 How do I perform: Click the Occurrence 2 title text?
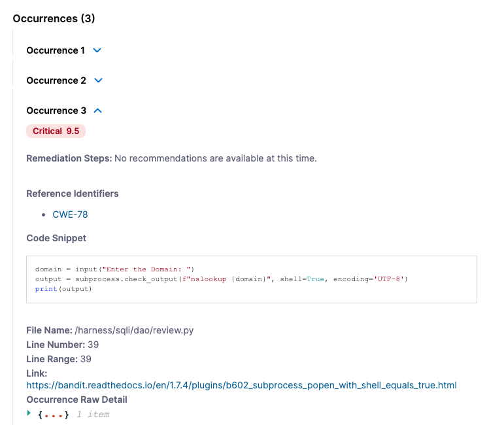[56, 80]
